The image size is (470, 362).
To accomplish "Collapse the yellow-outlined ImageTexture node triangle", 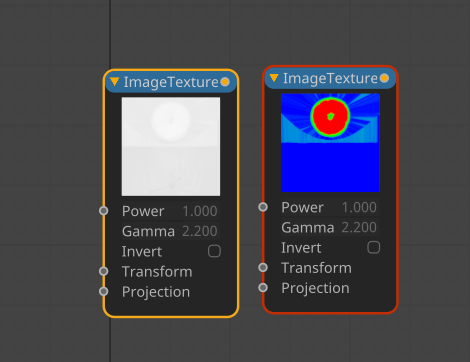I will pos(115,82).
